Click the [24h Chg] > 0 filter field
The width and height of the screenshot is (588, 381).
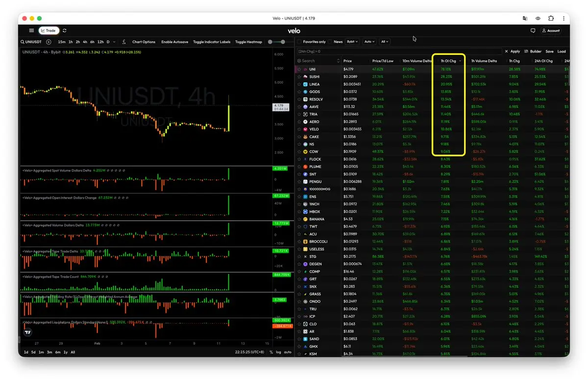pyautogui.click(x=400, y=51)
